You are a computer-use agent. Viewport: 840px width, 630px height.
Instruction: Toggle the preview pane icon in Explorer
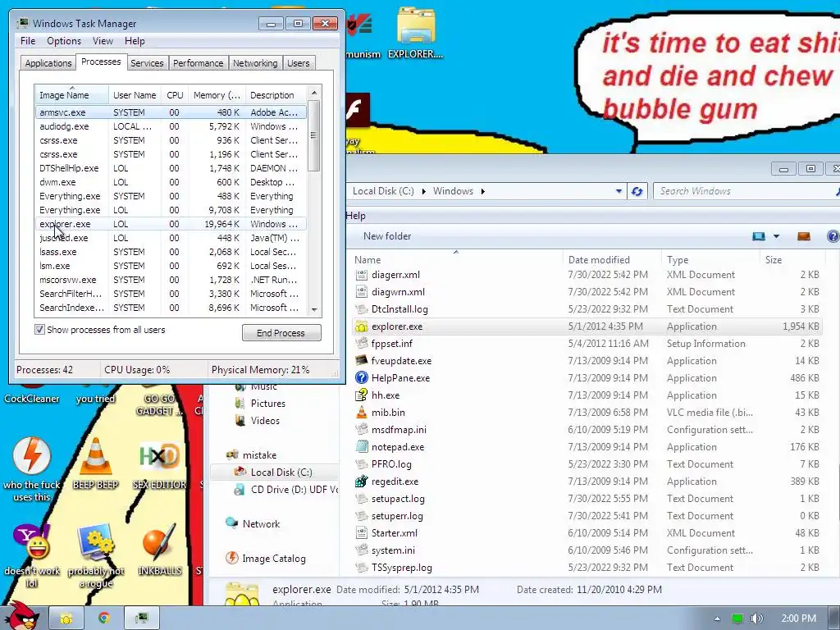click(x=804, y=236)
